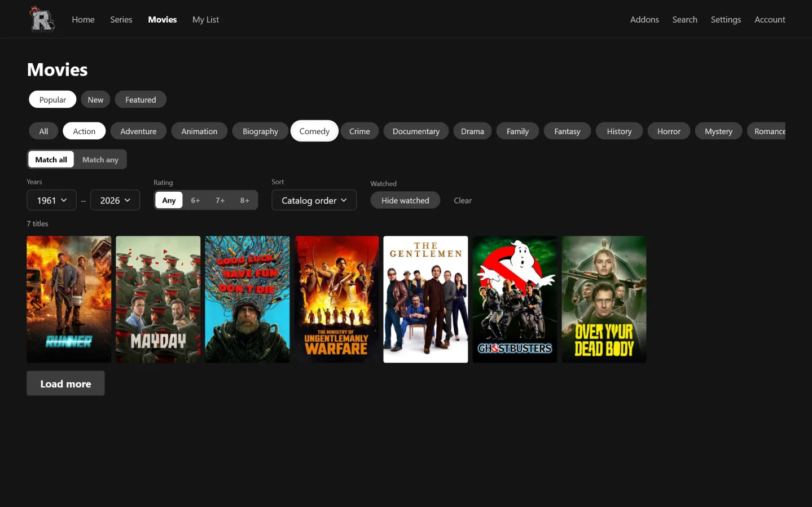Switch to the New tab
Image resolution: width=812 pixels, height=507 pixels.
pos(95,100)
